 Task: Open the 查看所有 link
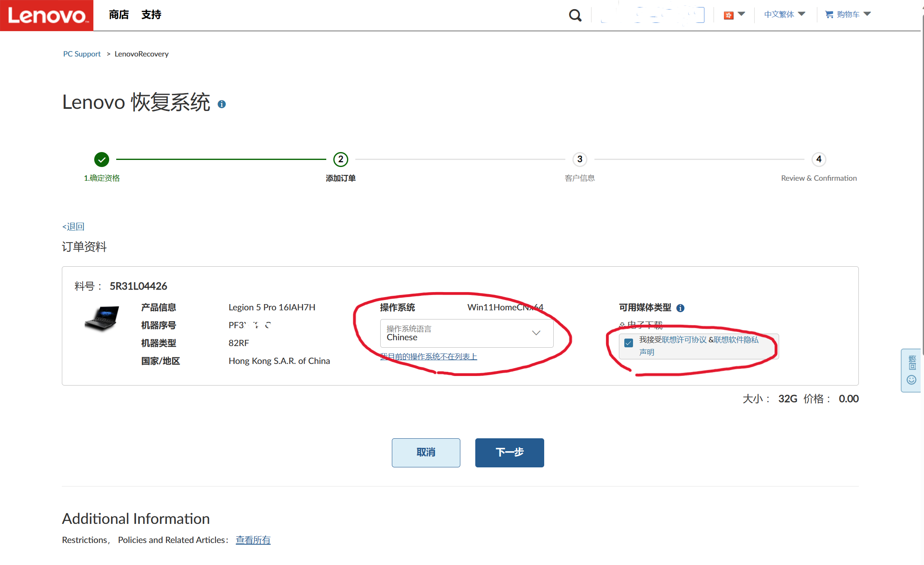coord(253,540)
